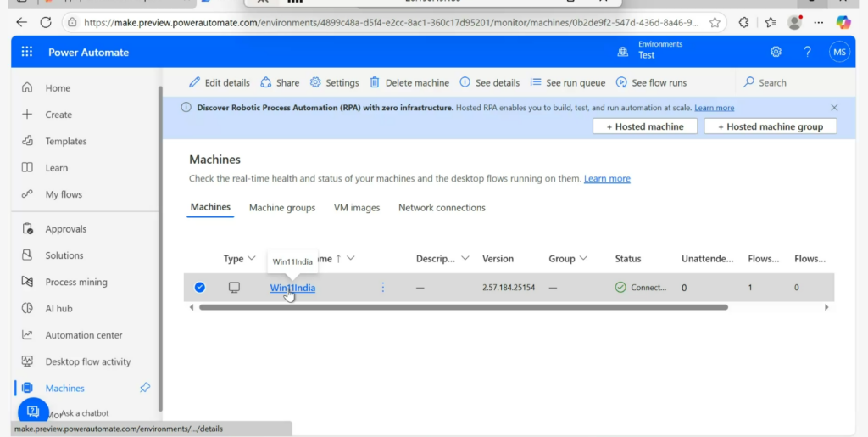Open the MS account avatar
This screenshot has height=437, width=868.
[839, 52]
